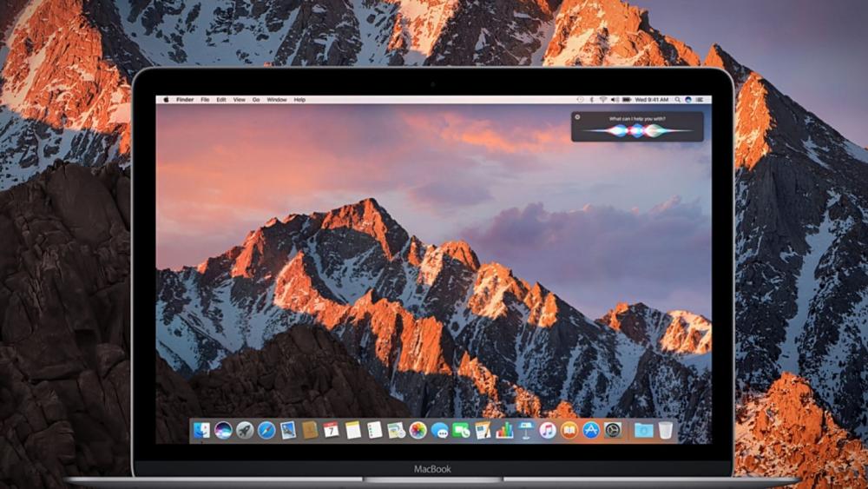The image size is (868, 489).
Task: Click the Spotlight search magnifier
Action: (x=677, y=100)
